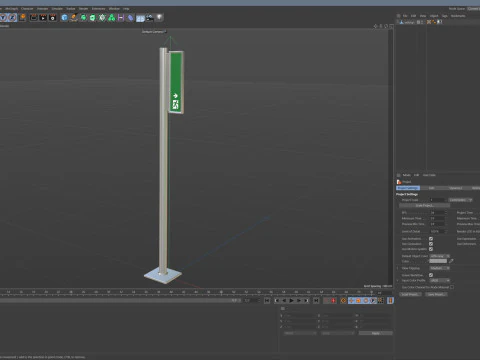Click the FPS input field
Image resolution: width=480 pixels, height=360 pixels.
coord(437,213)
